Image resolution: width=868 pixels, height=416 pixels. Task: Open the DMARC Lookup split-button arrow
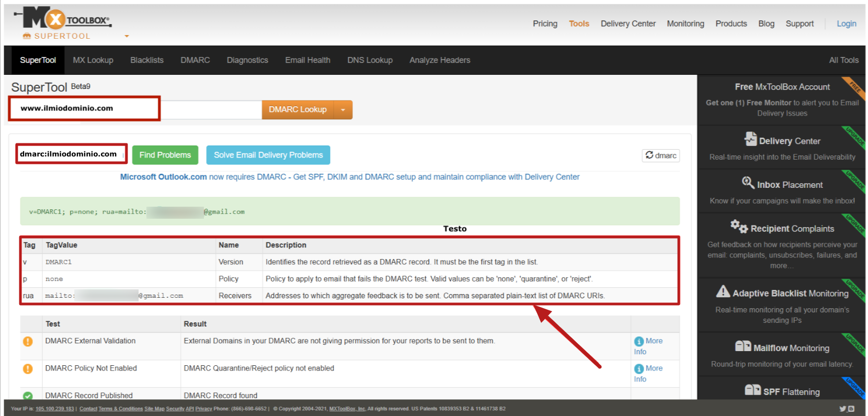[x=343, y=110]
